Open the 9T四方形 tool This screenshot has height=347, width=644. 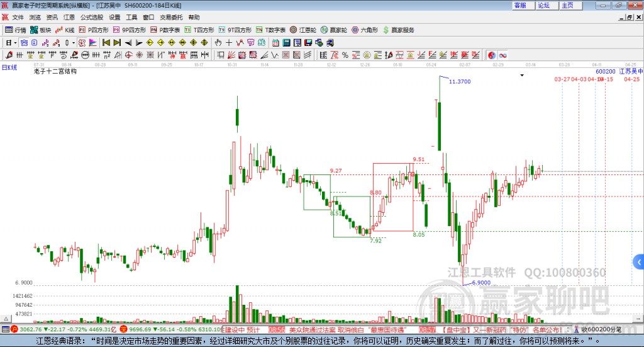coord(235,30)
